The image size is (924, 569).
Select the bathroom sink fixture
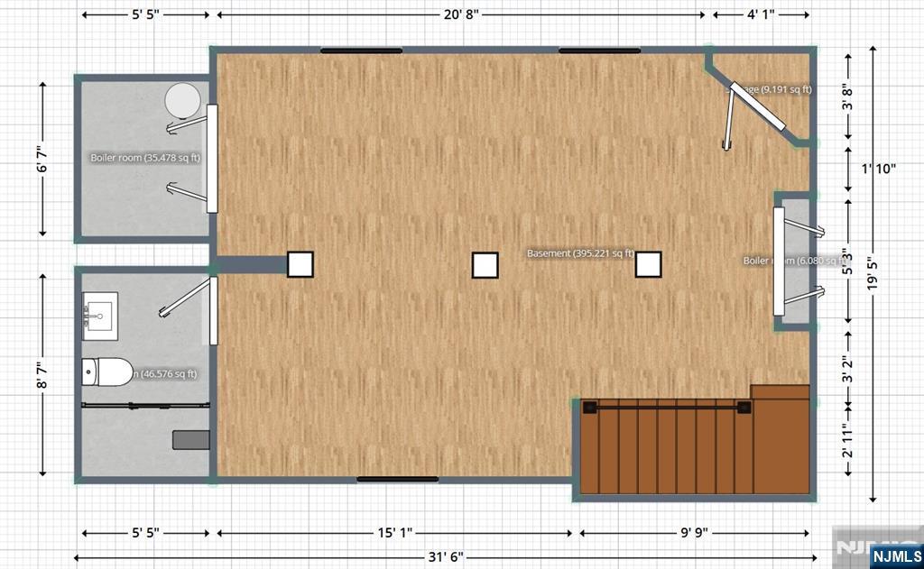click(x=99, y=316)
